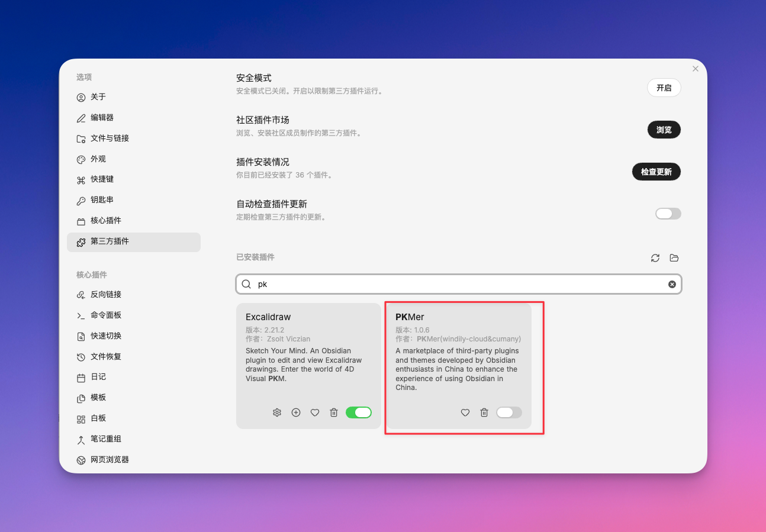Switch to 核心插件 settings tab
This screenshot has height=532, width=766.
pos(105,221)
